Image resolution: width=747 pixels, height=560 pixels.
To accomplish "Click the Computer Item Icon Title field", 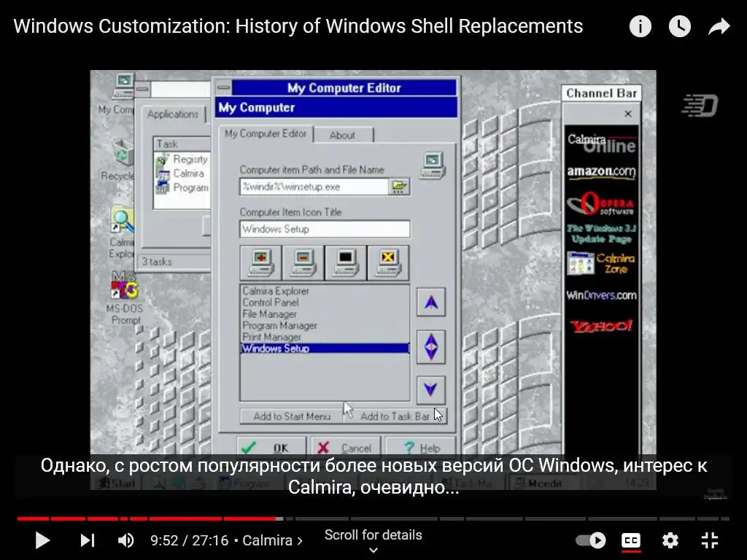I will click(x=325, y=229).
